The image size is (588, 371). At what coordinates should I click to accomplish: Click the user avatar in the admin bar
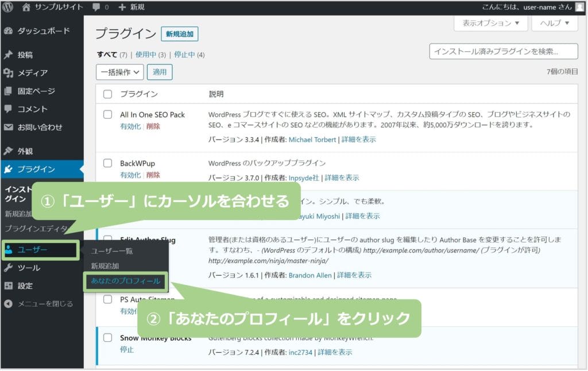pyautogui.click(x=581, y=7)
